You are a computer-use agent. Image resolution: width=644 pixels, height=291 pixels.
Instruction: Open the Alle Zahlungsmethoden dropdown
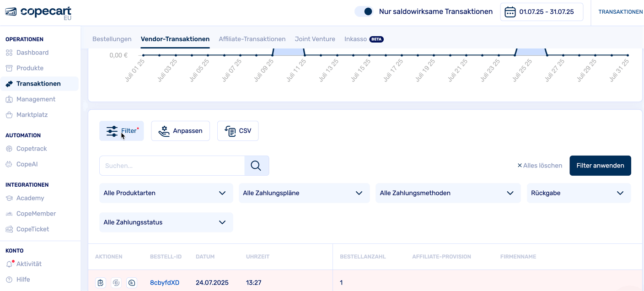tap(447, 193)
